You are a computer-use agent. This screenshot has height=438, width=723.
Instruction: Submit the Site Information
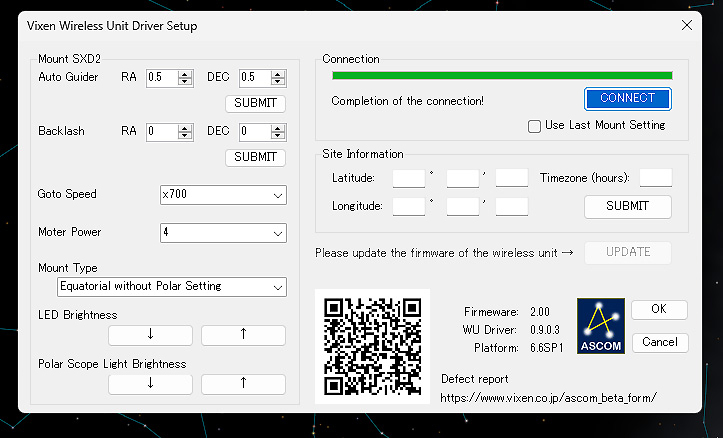(x=628, y=207)
